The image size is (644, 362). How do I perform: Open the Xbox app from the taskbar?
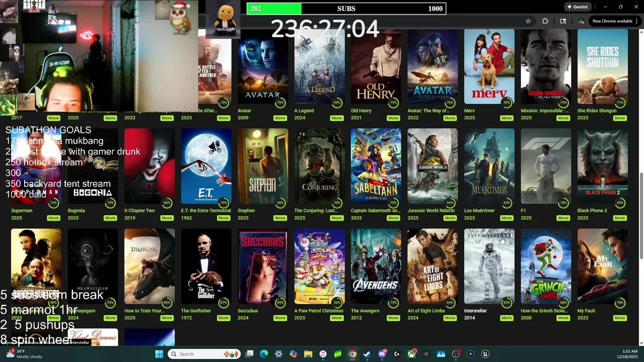point(412,354)
